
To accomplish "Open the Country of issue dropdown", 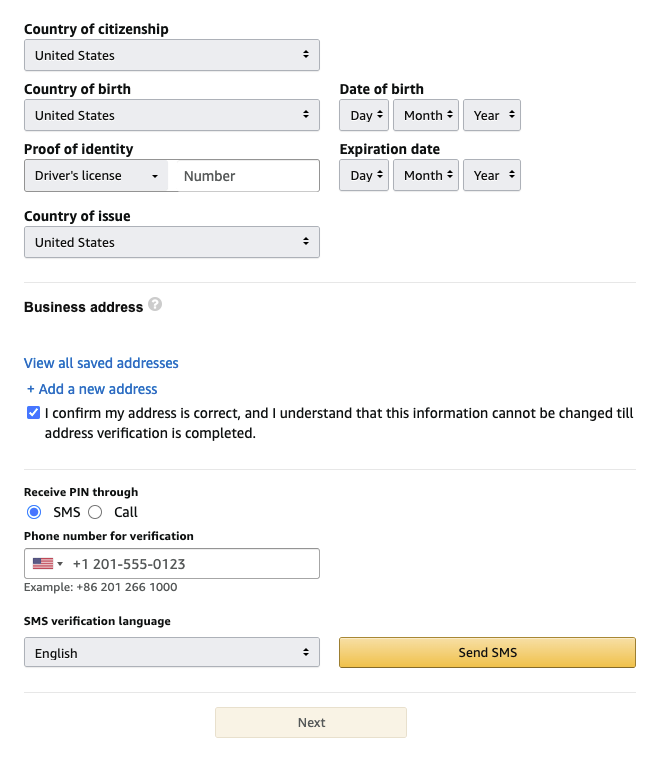I will coord(171,242).
